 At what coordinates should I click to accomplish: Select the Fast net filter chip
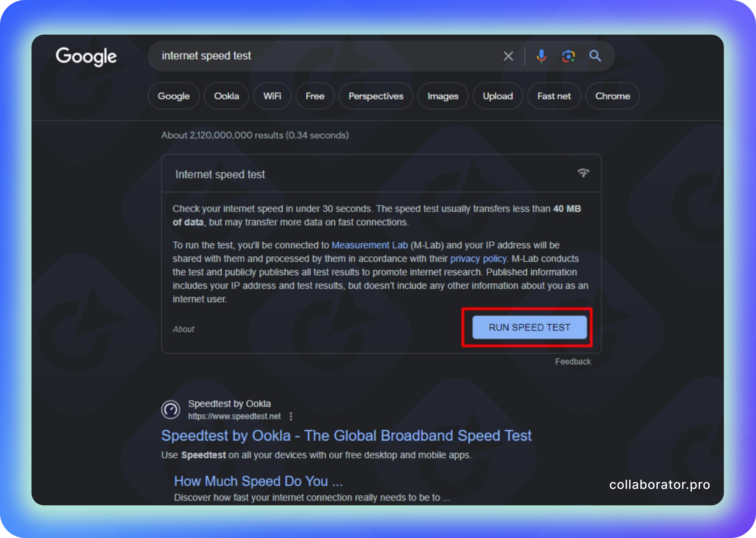tap(554, 96)
